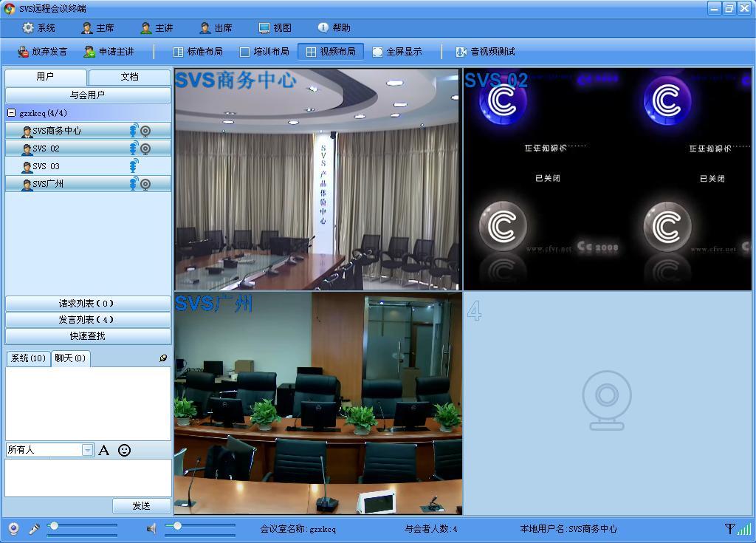Viewport: 756px width, 543px height.
Task: Click 放弃发言 toolbar button
Action: click(x=42, y=52)
